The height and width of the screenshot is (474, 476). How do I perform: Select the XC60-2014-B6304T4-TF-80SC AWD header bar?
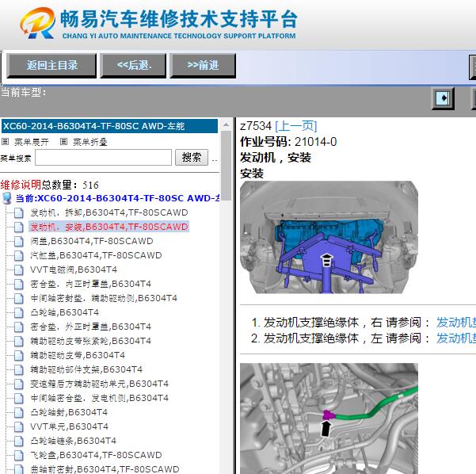click(109, 126)
